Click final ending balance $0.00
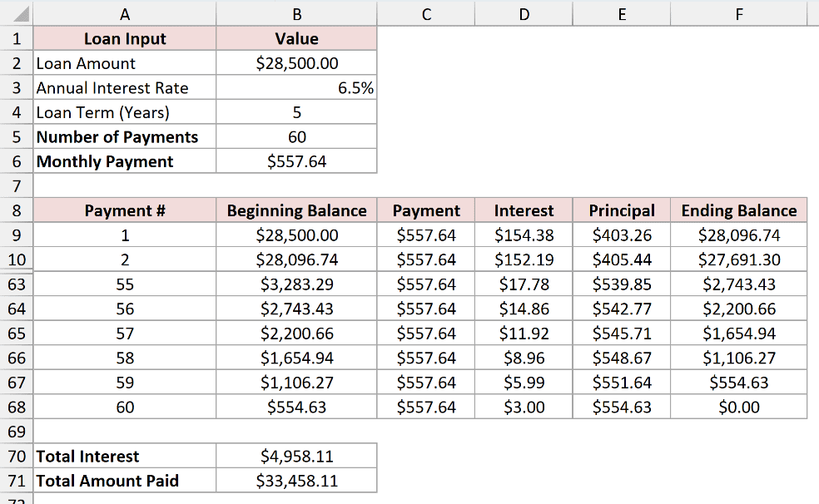This screenshot has width=819, height=504. [738, 407]
